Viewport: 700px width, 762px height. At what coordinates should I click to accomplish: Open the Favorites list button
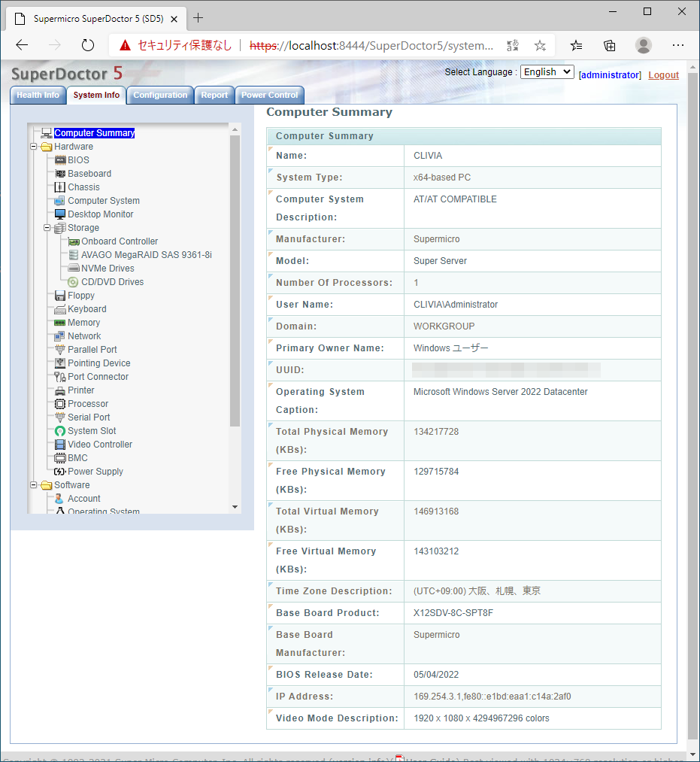pyautogui.click(x=576, y=46)
